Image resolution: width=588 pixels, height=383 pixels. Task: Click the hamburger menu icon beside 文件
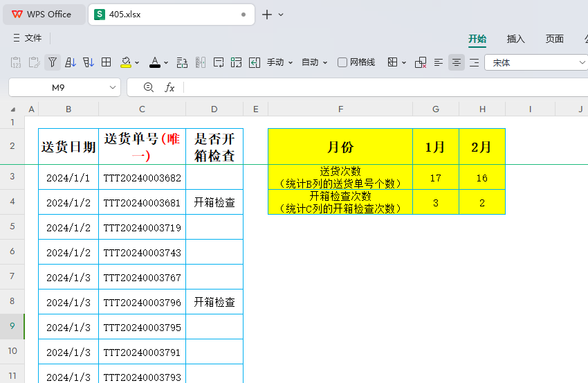pyautogui.click(x=17, y=38)
